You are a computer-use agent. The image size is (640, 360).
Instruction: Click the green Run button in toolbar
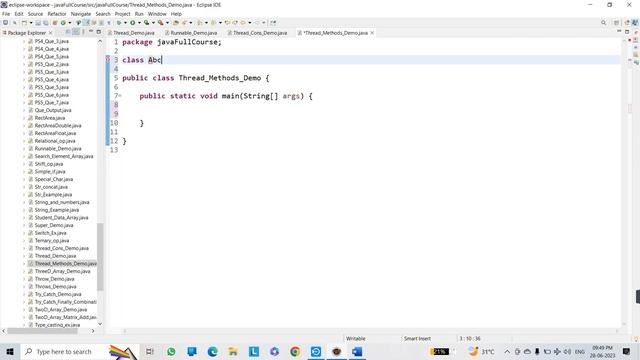(133, 23)
